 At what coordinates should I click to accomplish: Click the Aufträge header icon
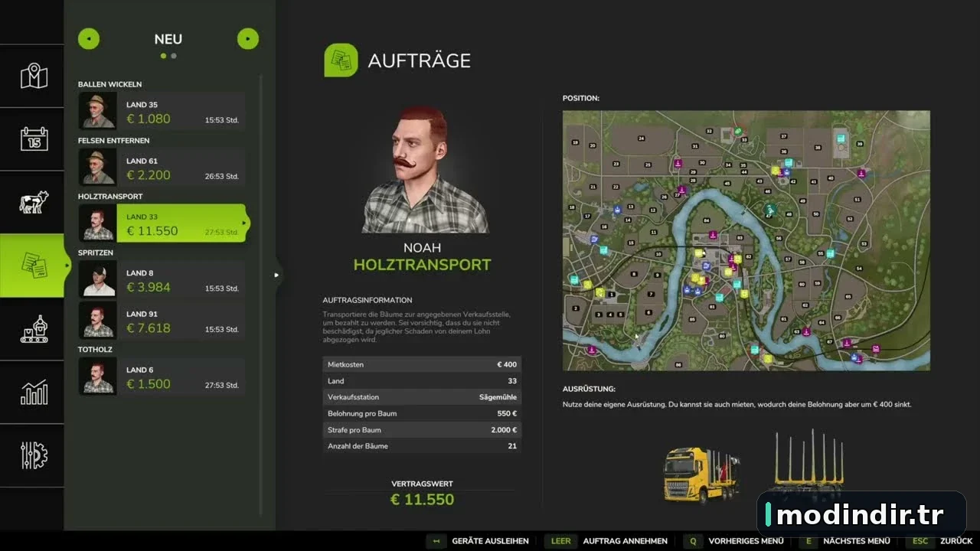pyautogui.click(x=341, y=60)
